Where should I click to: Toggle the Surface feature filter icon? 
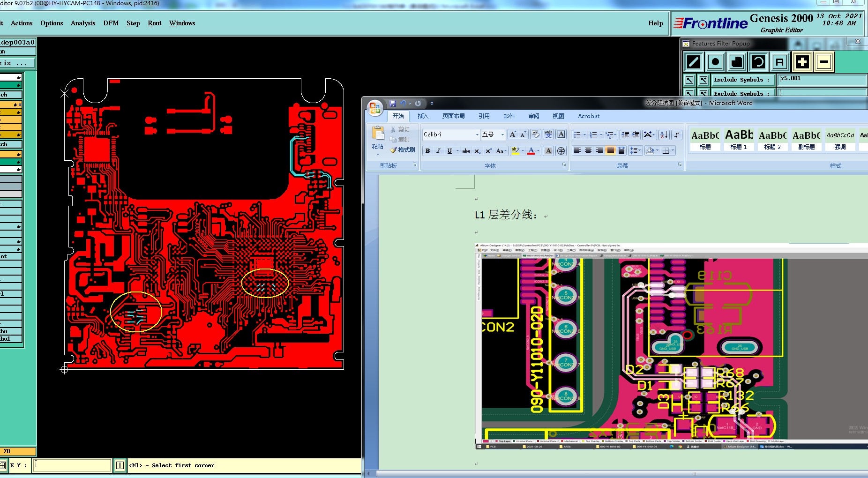(737, 62)
